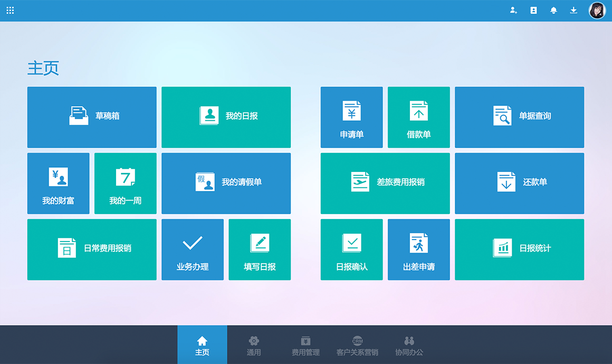Click the 申请单 yen document icon
Image resolution: width=612 pixels, height=364 pixels.
[351, 111]
